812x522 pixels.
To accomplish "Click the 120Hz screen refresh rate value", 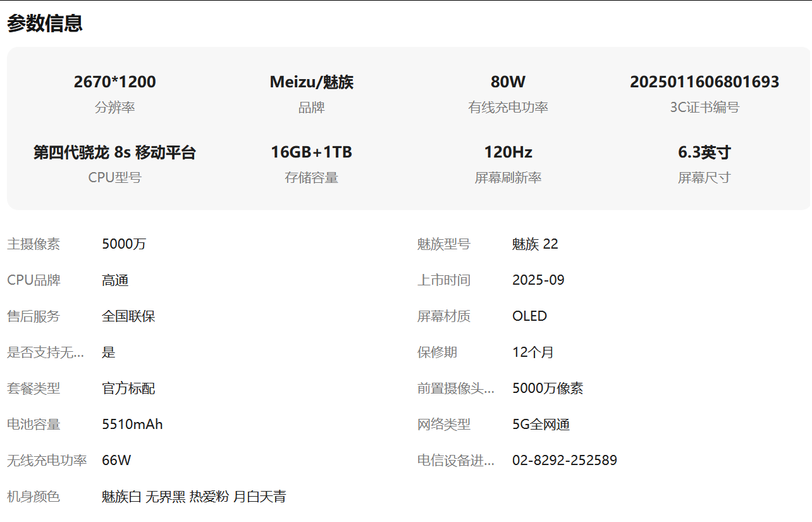I will coord(508,152).
